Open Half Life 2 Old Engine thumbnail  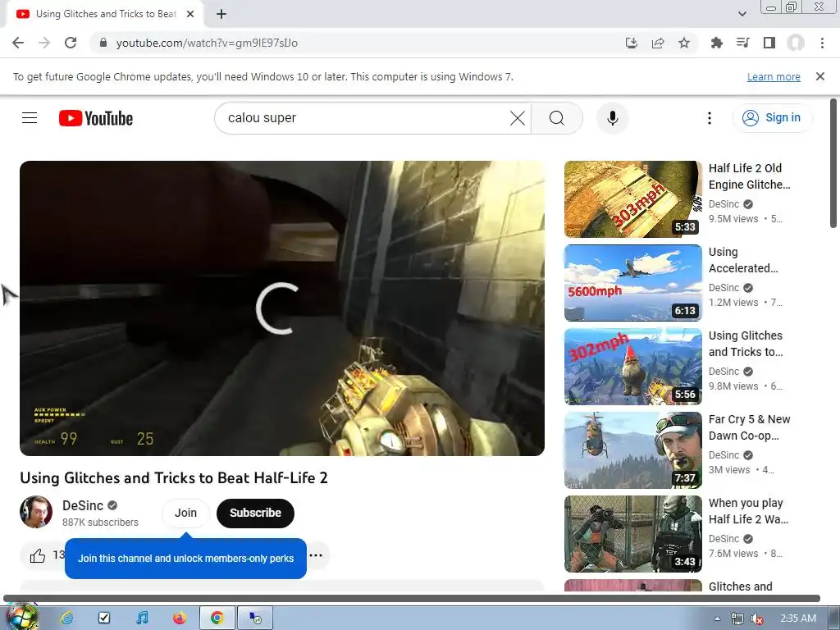coord(632,199)
